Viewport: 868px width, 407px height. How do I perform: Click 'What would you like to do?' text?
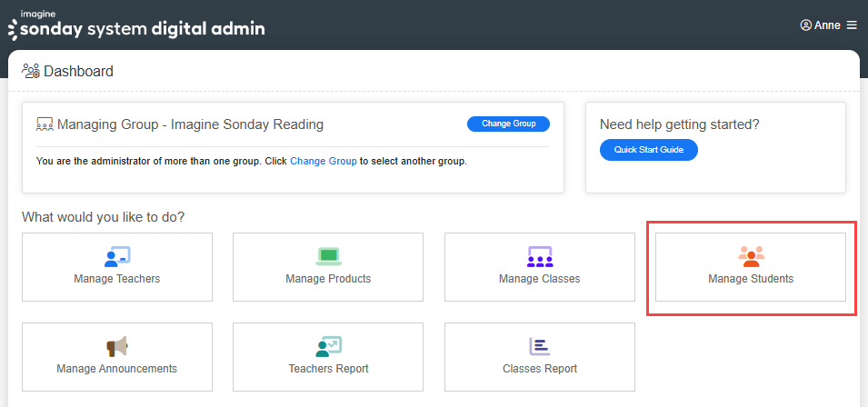click(103, 217)
